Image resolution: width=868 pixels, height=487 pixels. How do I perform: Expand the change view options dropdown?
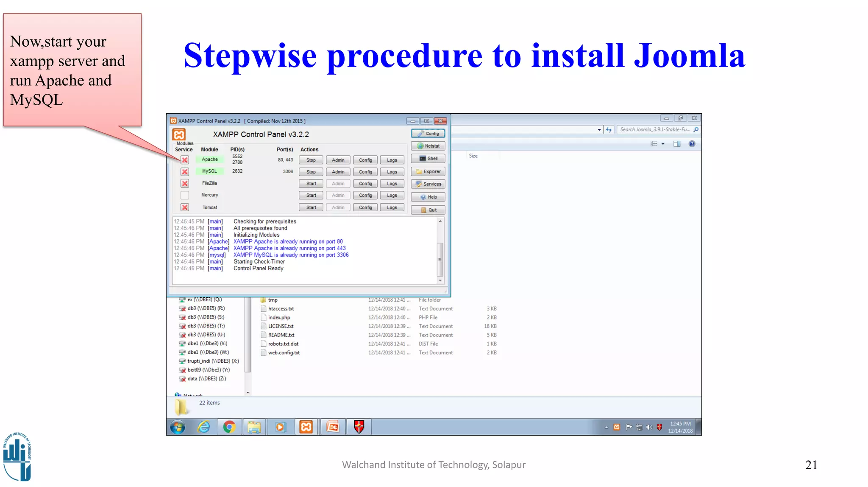[x=663, y=144]
